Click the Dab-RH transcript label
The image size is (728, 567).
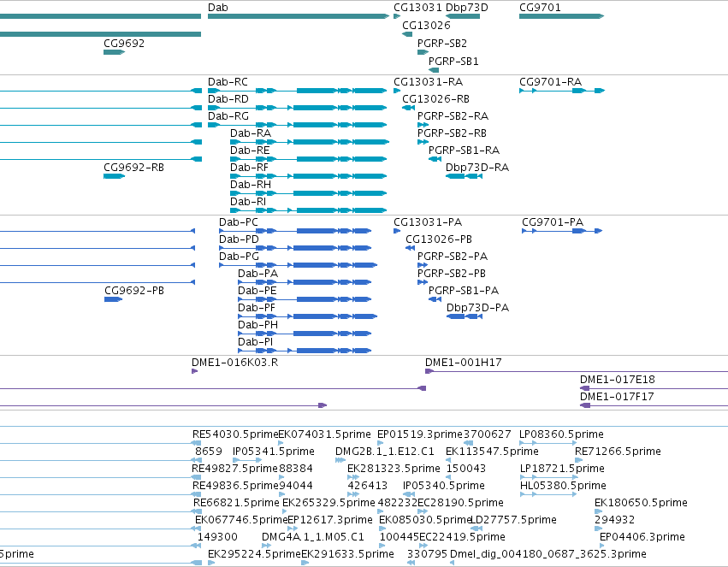tap(251, 185)
